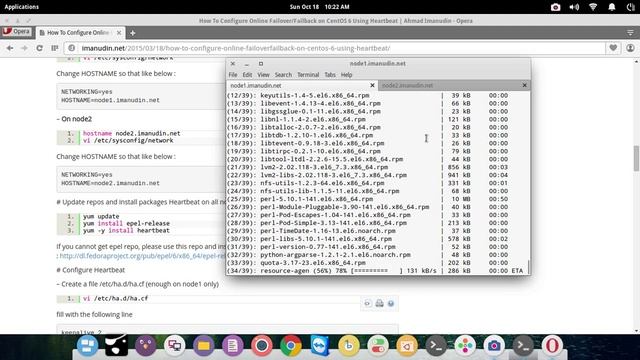Click the 'vi /etc/ha.d/ha.cf' code line

116,298
